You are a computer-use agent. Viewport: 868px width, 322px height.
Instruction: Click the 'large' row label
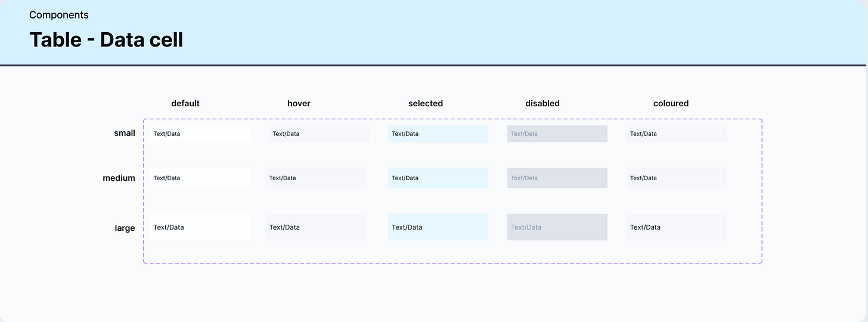pyautogui.click(x=125, y=228)
